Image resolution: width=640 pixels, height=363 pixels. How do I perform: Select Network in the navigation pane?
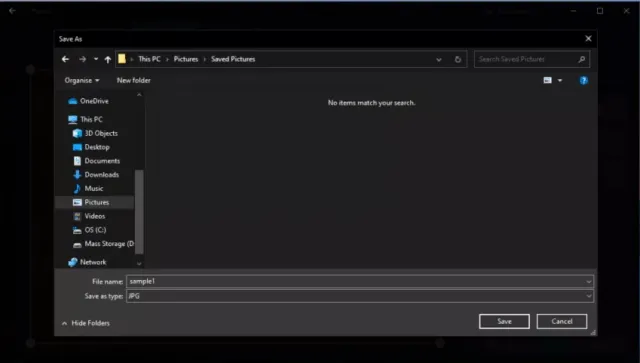click(93, 262)
